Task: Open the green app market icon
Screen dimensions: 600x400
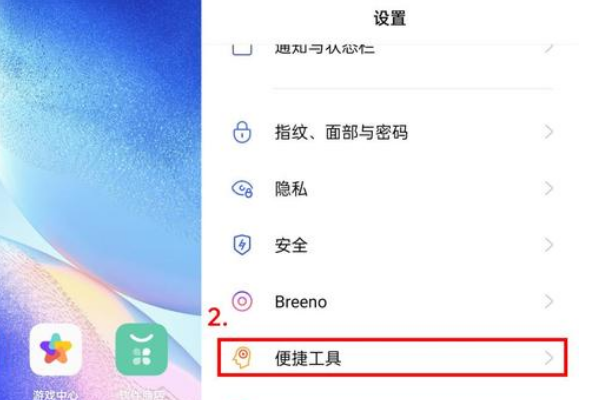Action: pos(142,349)
